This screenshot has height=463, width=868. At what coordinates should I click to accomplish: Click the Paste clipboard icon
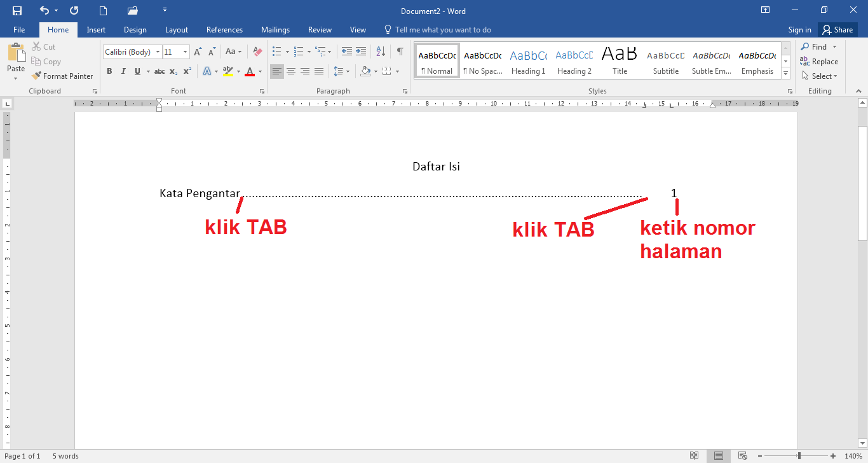(x=16, y=53)
